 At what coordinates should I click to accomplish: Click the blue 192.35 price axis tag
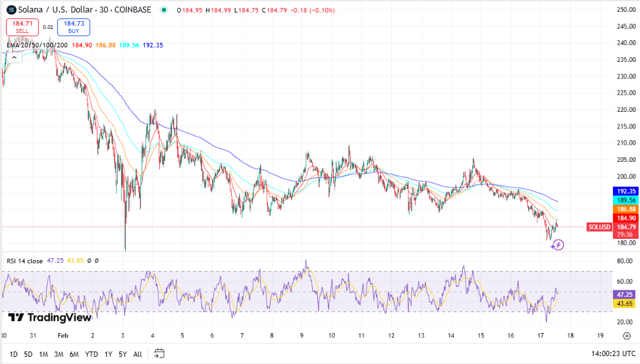[626, 191]
